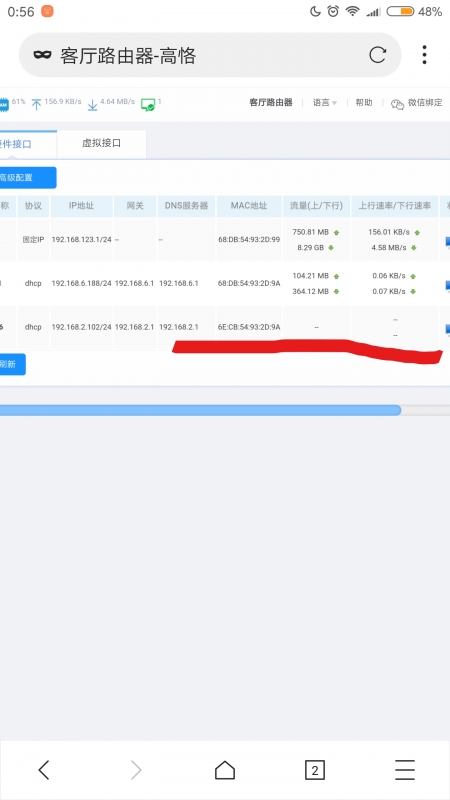The height and width of the screenshot is (800, 450).
Task: Switch to the hardware interface tab
Action: 28,144
